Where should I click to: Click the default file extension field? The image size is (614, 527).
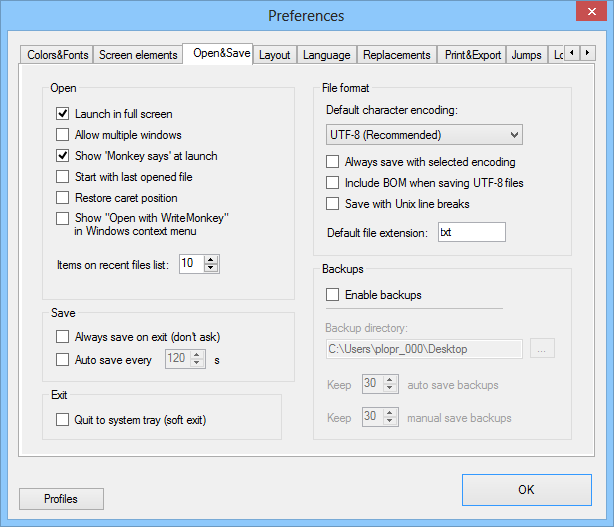tap(471, 232)
